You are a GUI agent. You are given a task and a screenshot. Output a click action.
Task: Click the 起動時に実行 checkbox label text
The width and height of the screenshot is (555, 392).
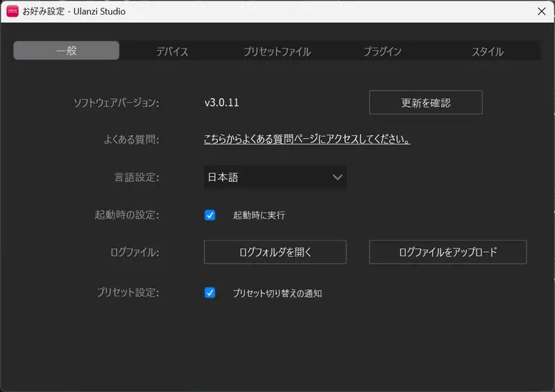tap(259, 215)
